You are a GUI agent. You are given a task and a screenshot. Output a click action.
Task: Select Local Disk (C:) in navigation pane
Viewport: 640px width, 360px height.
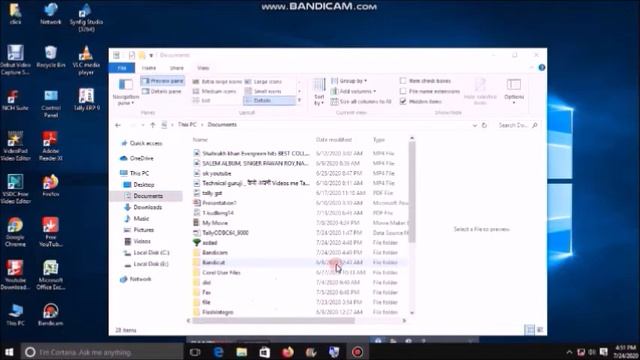pos(151,253)
